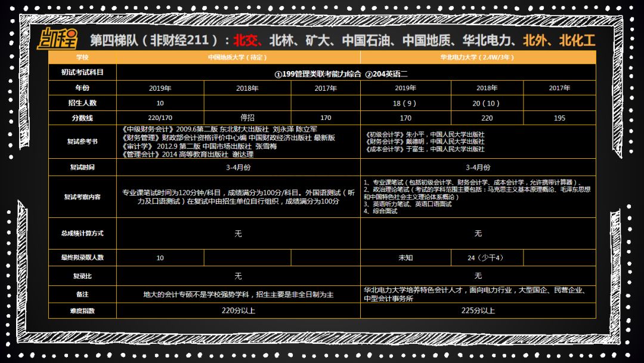Select the 《审计学》2012.9 book line
Image resolution: width=644 pixels, height=363 pixels.
click(x=199, y=146)
